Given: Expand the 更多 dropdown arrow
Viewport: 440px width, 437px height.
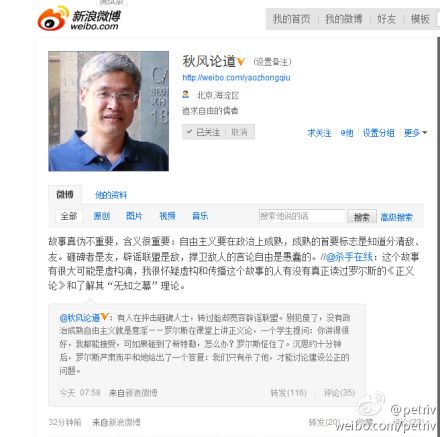Looking at the screenshot, I should pyautogui.click(x=425, y=133).
